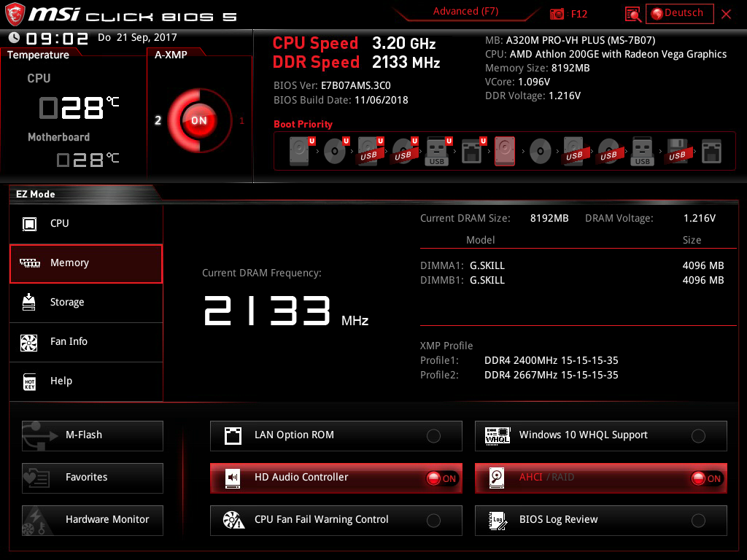The image size is (747, 560).
Task: Click the DIMMB1 G.SKILL row
Action: pyautogui.click(x=572, y=281)
